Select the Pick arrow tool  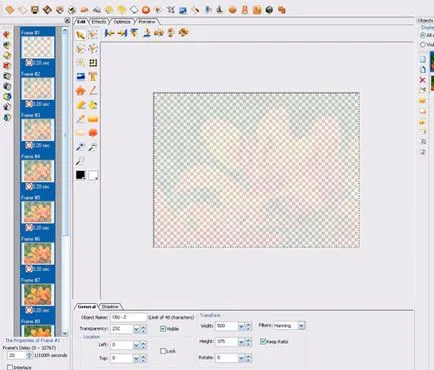[x=80, y=35]
